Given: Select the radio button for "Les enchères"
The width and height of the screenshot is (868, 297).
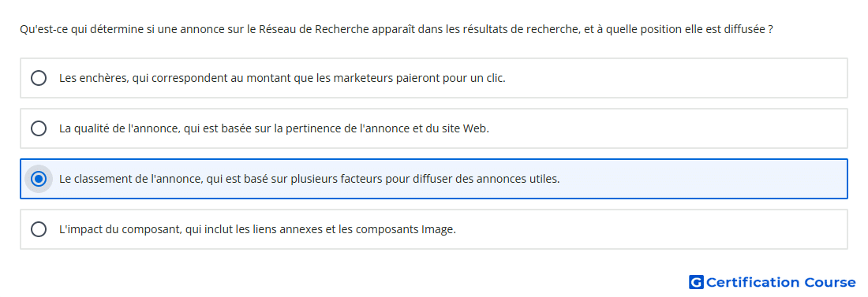Looking at the screenshot, I should [x=39, y=78].
